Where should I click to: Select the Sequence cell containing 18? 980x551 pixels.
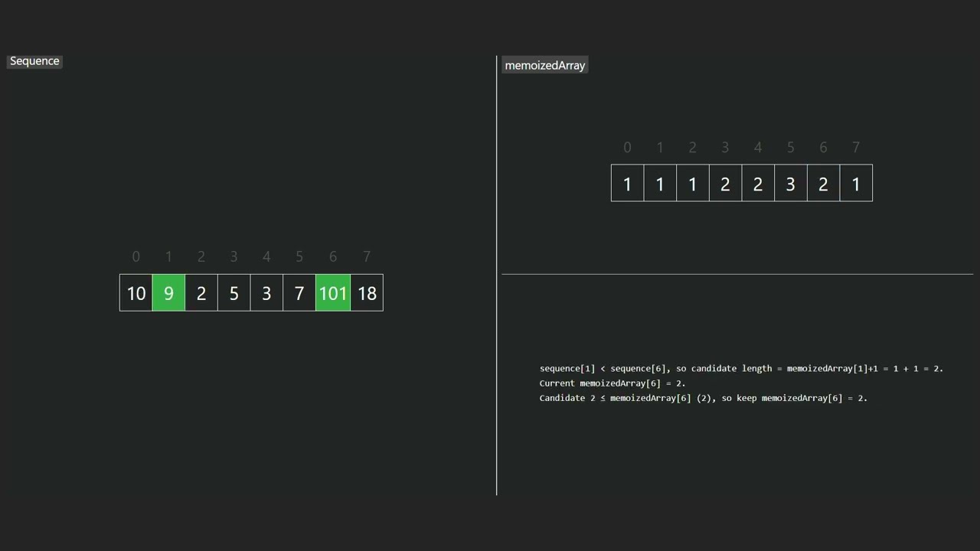[x=367, y=293]
